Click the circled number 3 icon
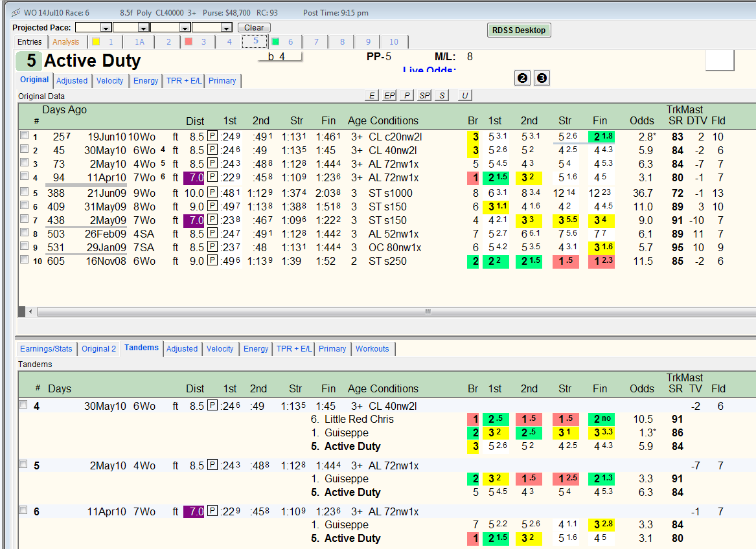 542,78
